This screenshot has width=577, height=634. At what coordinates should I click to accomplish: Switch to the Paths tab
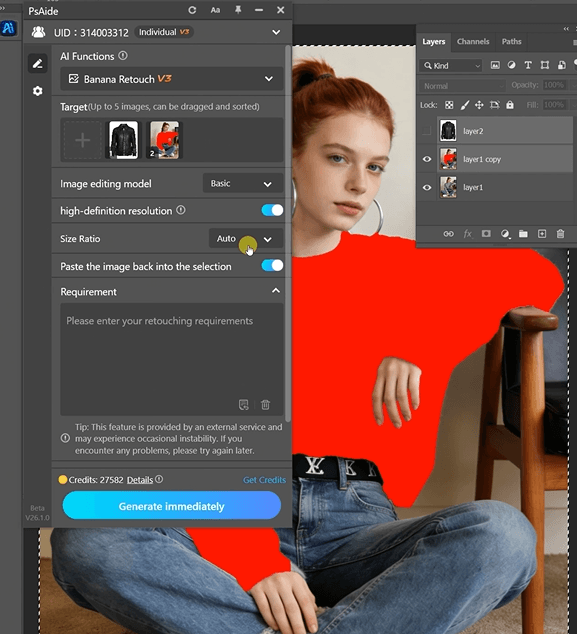(511, 42)
